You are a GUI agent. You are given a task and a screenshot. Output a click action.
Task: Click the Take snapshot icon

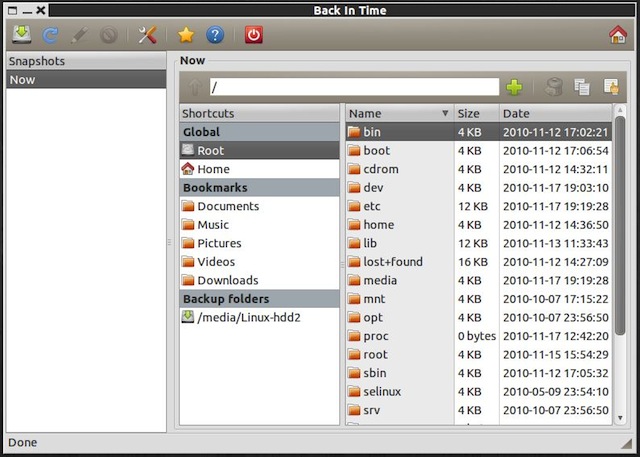(21, 34)
